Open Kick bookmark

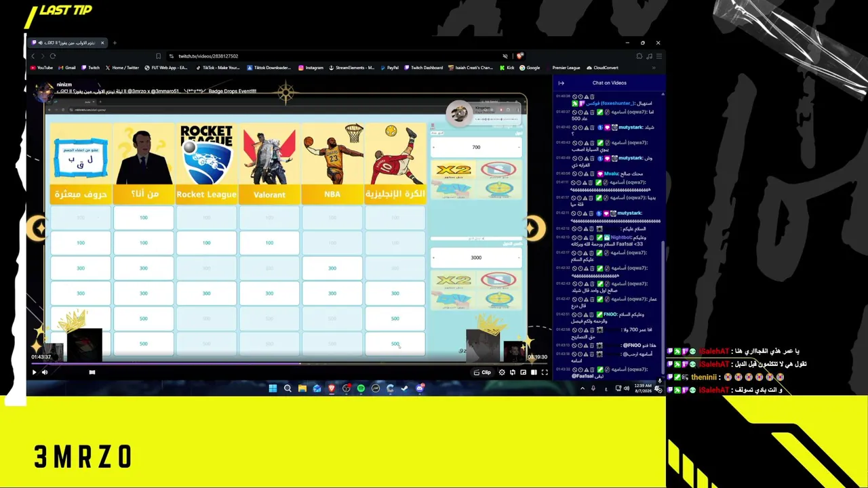point(507,68)
